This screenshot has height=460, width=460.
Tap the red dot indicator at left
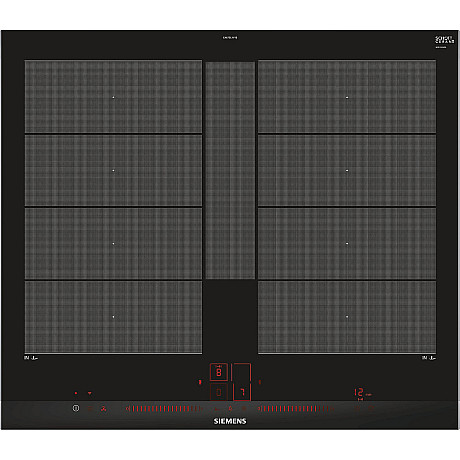point(76,393)
